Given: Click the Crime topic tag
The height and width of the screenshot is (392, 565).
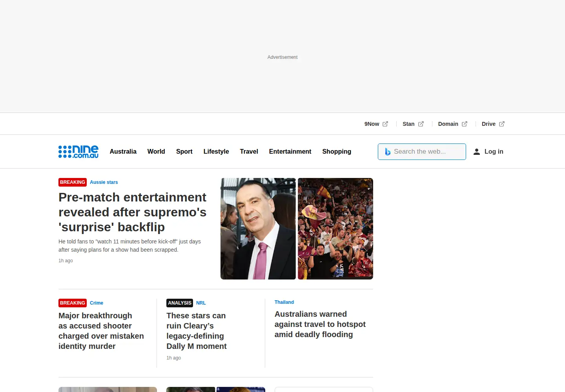Looking at the screenshot, I should coord(97,303).
